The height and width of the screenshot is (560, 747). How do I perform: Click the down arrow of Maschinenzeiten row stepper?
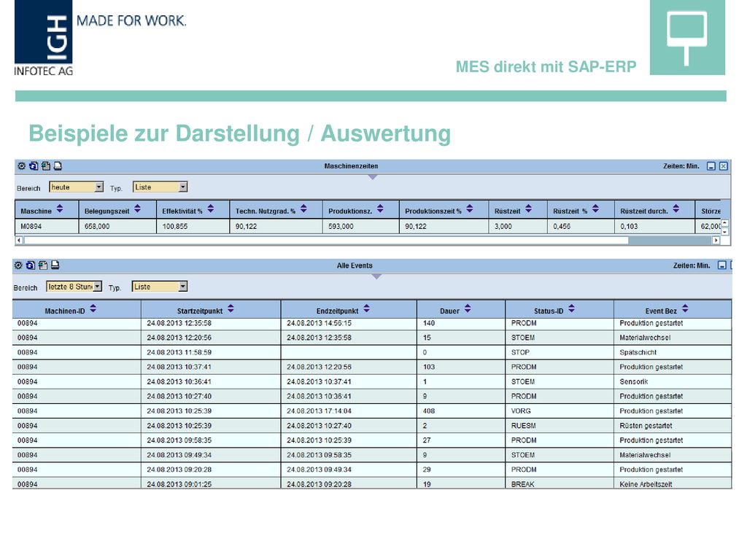[724, 231]
